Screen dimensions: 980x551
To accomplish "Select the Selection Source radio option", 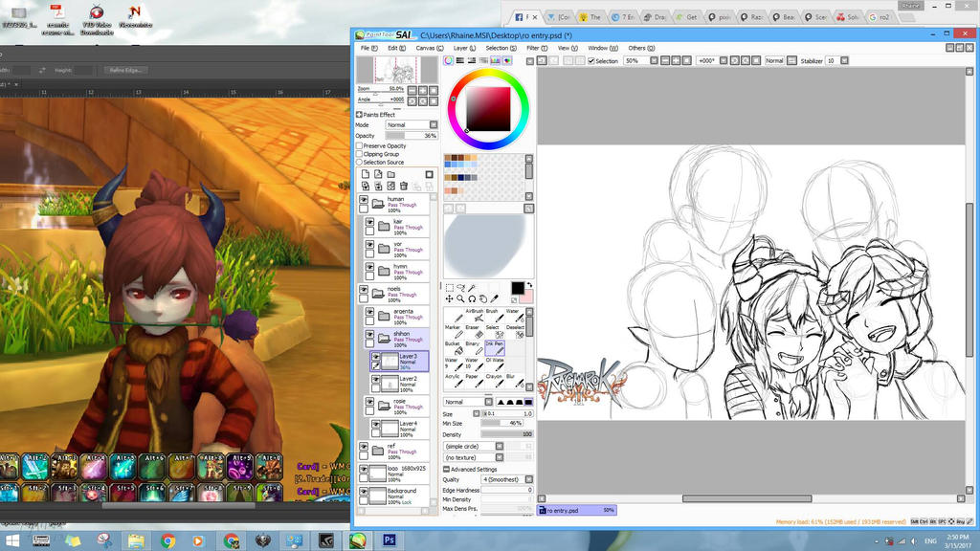I will point(360,162).
